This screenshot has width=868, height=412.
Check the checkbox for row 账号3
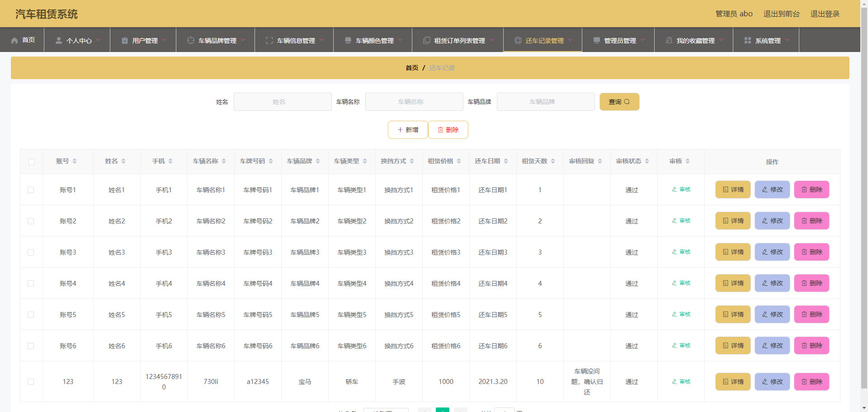(x=31, y=252)
